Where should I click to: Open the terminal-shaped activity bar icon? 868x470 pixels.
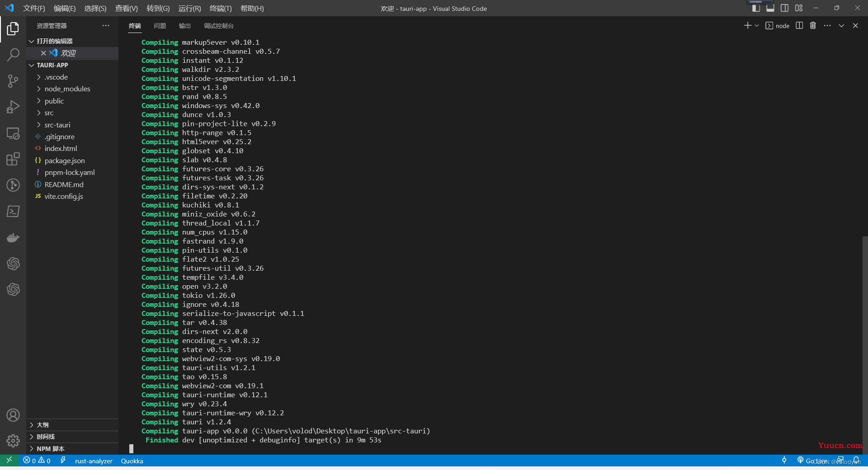pyautogui.click(x=13, y=211)
